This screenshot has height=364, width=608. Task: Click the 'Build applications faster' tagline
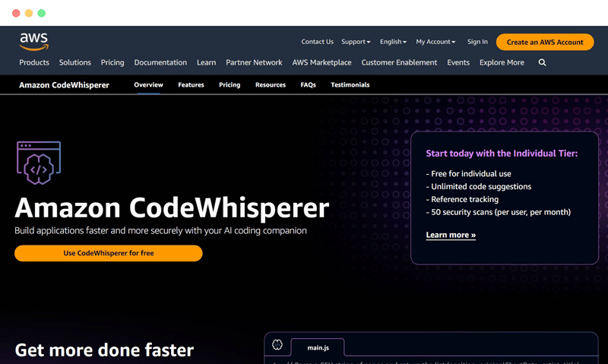click(x=160, y=231)
